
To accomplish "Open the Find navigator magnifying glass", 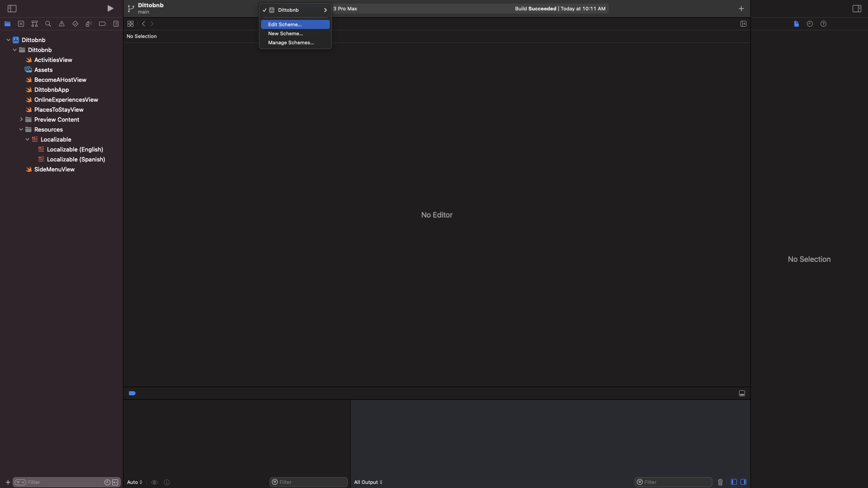I will 48,24.
